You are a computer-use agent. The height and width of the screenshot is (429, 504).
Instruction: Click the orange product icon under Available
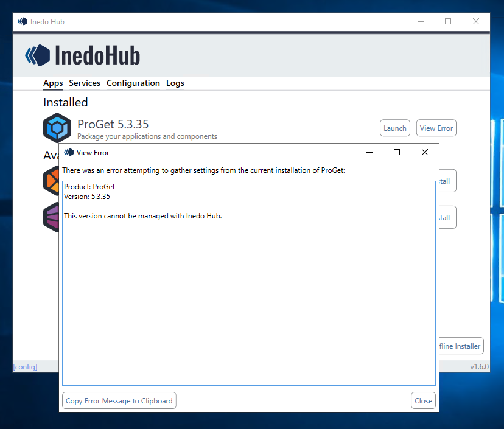click(51, 181)
